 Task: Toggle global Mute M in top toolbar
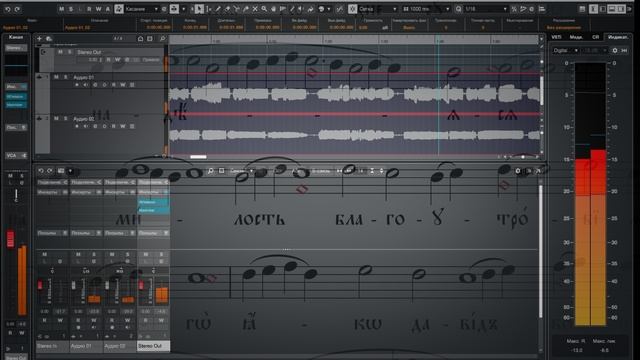[61, 9]
